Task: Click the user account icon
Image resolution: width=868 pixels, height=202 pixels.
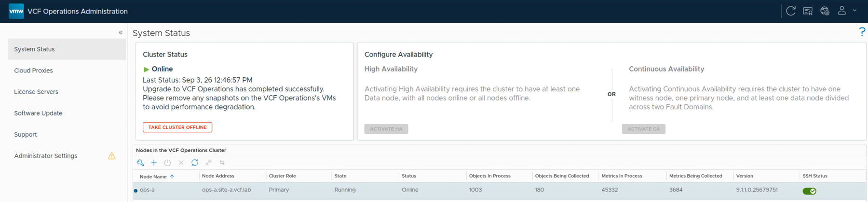Action: click(841, 11)
